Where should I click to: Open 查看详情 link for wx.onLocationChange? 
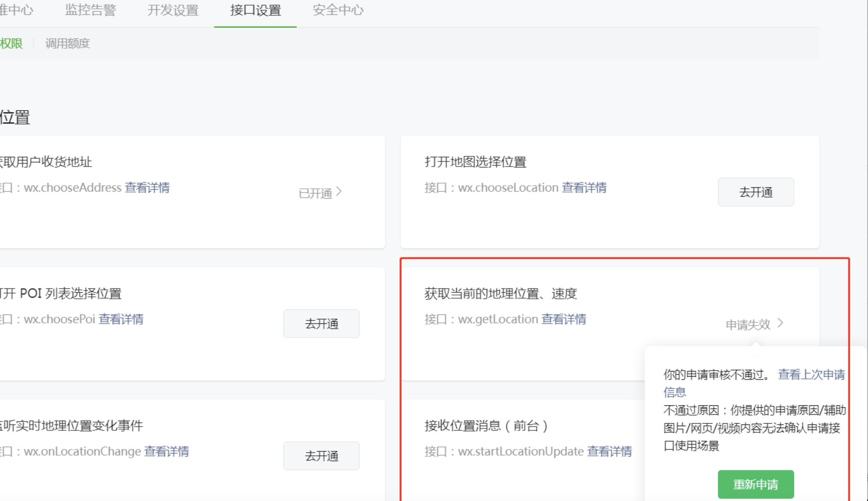tap(167, 451)
